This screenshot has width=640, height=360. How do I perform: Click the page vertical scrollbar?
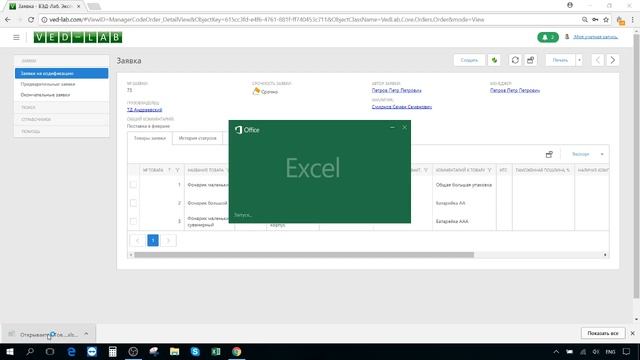point(636,166)
